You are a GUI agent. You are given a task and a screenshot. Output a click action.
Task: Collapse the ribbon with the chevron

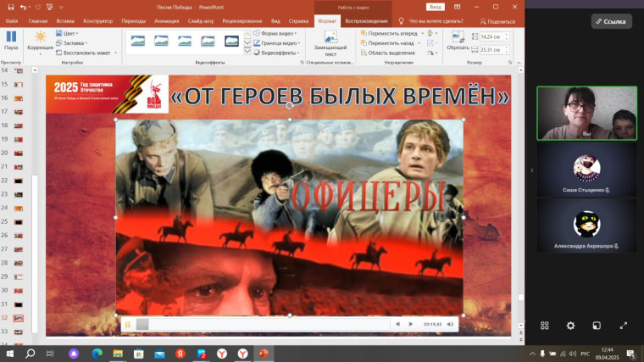coord(519,63)
